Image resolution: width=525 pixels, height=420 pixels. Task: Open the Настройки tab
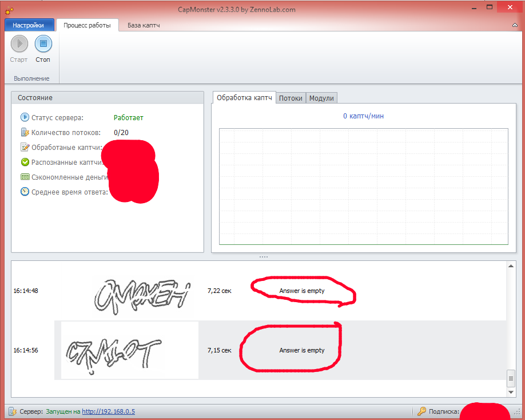[x=29, y=25]
